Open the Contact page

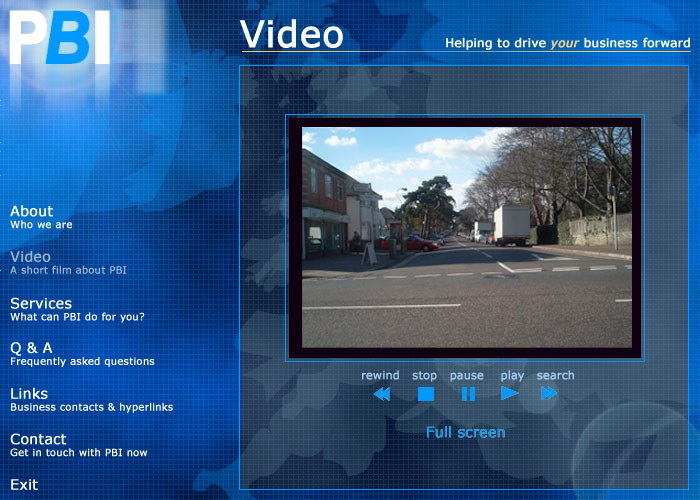[x=38, y=439]
